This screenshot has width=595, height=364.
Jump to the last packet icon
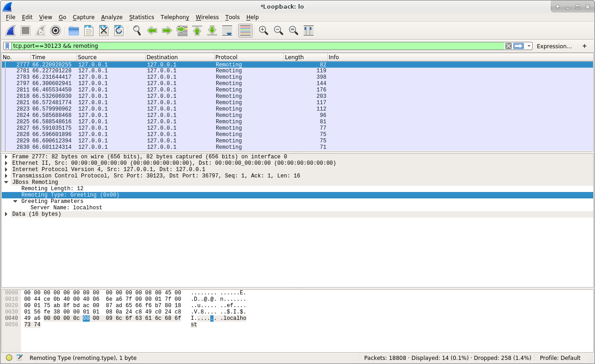(x=212, y=30)
